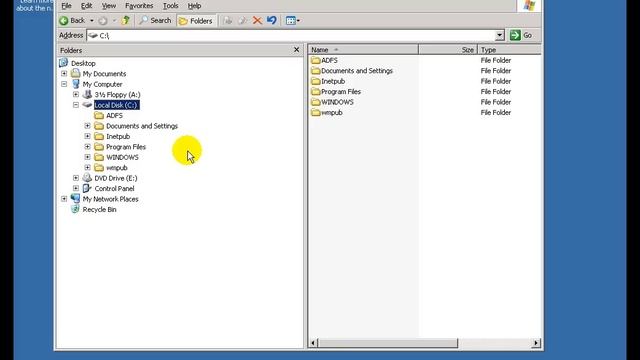Image resolution: width=640 pixels, height=360 pixels.
Task: Go up one folder level
Action: point(125,20)
